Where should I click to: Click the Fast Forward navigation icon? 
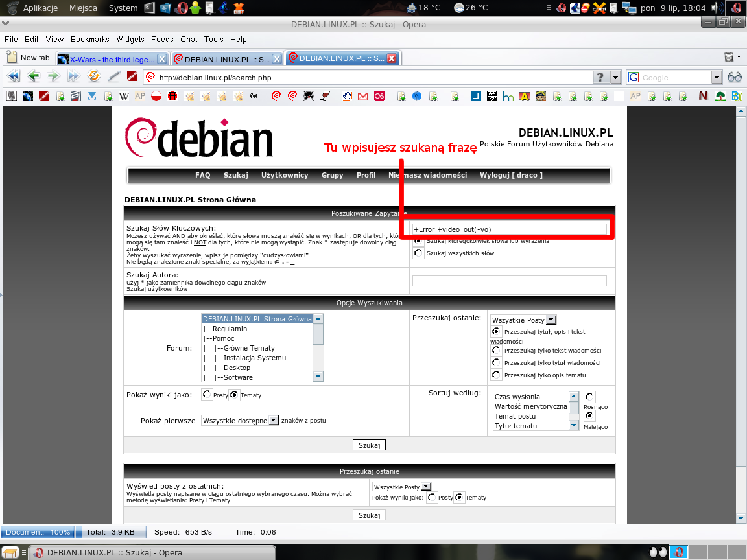point(73,76)
